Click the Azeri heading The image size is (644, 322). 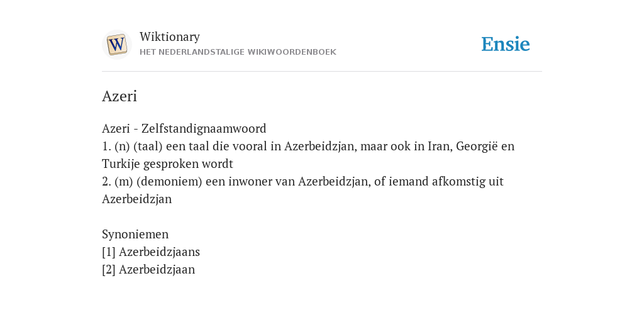119,96
